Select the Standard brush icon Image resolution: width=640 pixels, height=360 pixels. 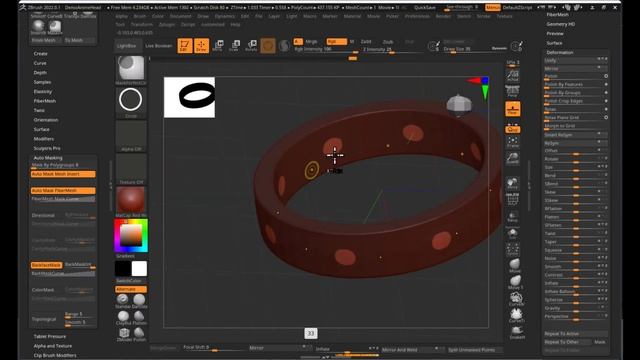pyautogui.click(x=122, y=301)
